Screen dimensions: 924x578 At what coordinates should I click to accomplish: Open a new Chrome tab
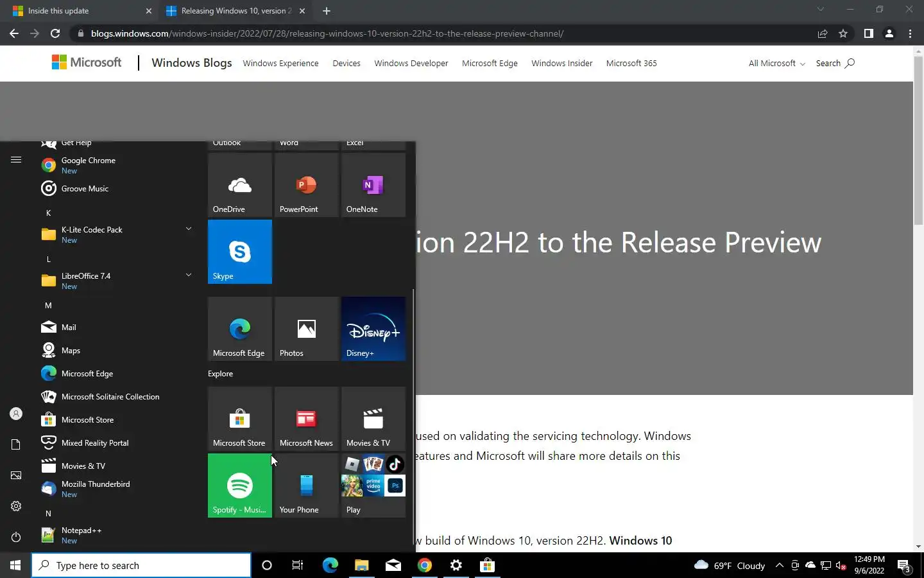click(327, 11)
